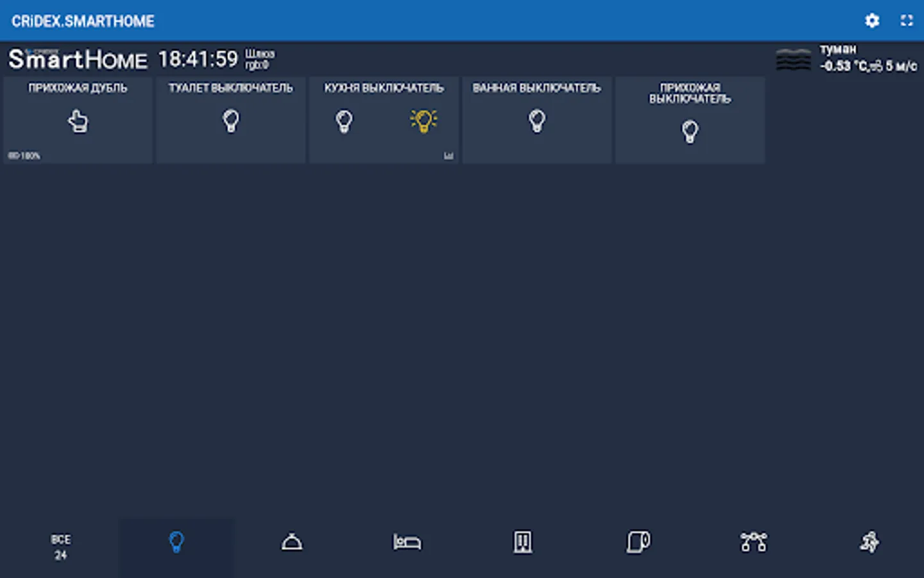Open the toilet paper category tab

[x=638, y=542]
